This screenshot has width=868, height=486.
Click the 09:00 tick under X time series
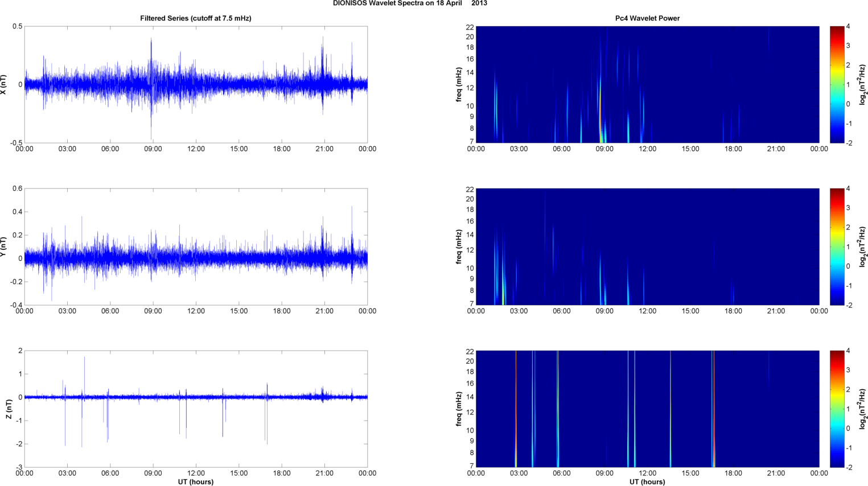pos(153,149)
